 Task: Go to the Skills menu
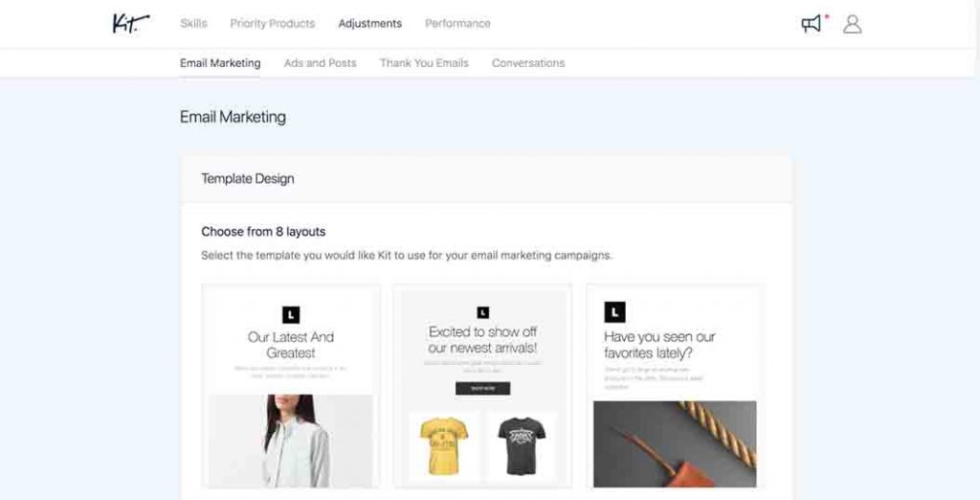click(193, 24)
